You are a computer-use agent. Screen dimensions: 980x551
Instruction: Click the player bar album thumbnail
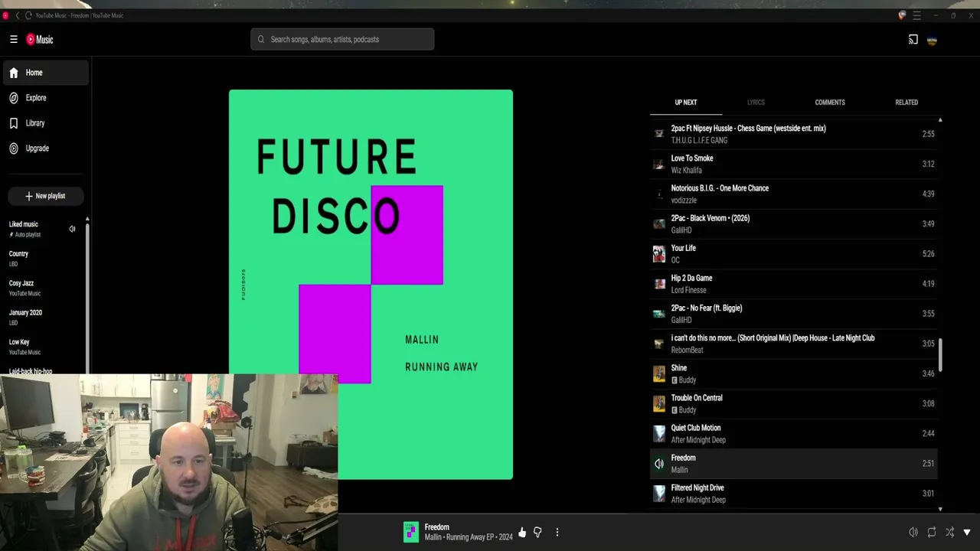point(411,532)
